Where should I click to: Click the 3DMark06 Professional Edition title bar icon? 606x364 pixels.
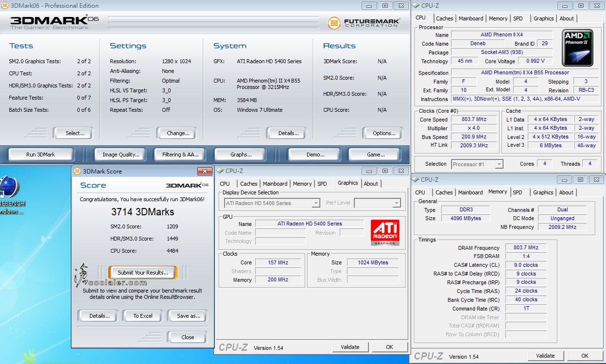coord(4,6)
